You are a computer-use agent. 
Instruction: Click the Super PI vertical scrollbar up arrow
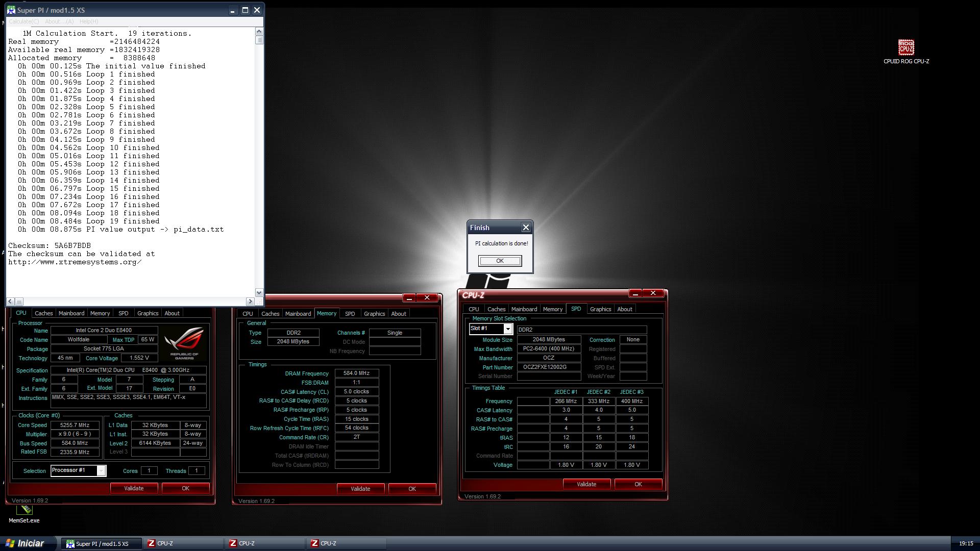(259, 31)
